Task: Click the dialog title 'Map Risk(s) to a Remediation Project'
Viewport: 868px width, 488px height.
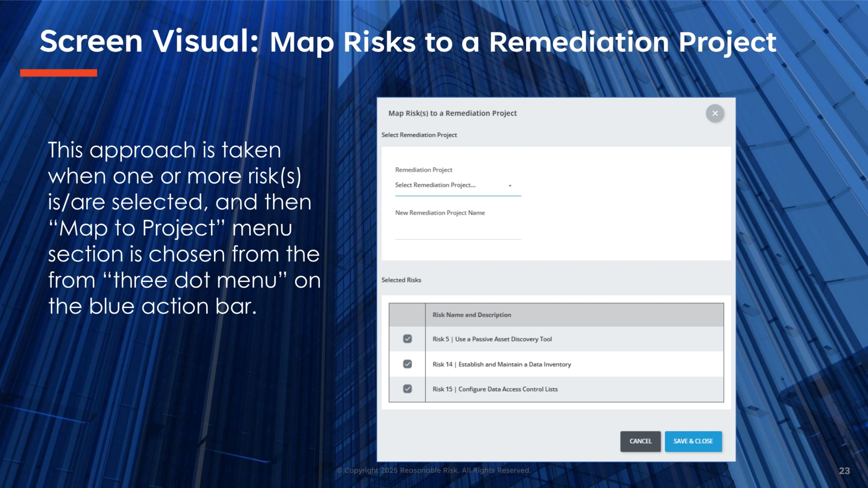Action: pos(452,114)
